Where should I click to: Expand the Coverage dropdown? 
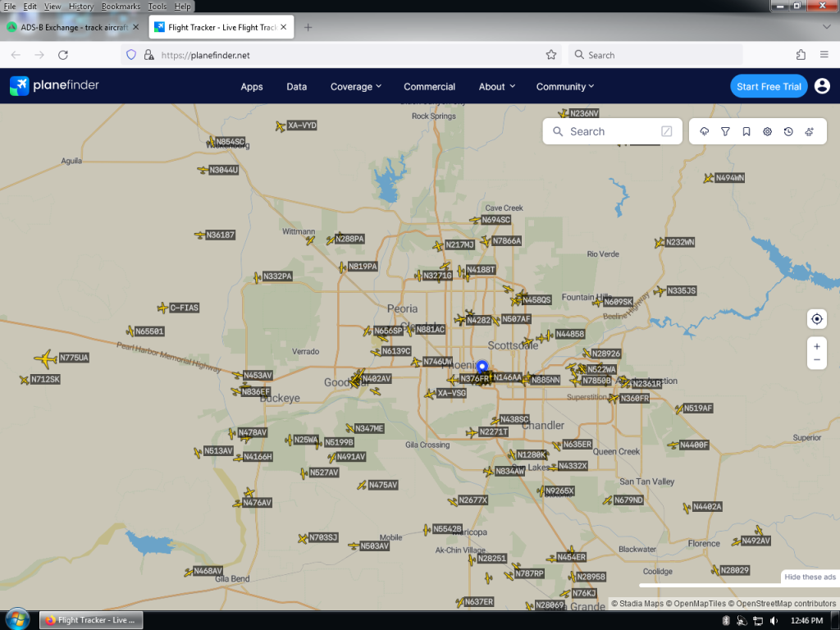[356, 86]
